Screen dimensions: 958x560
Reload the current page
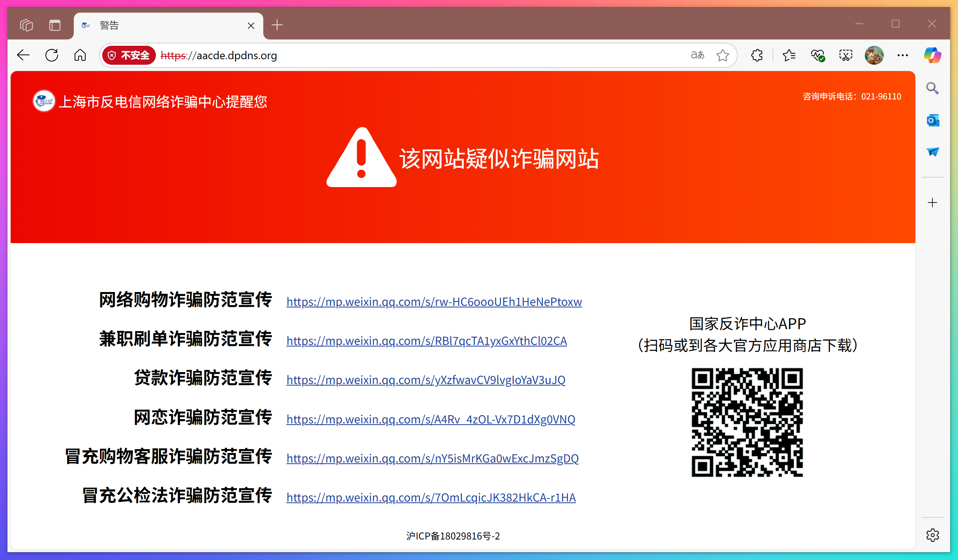[52, 55]
